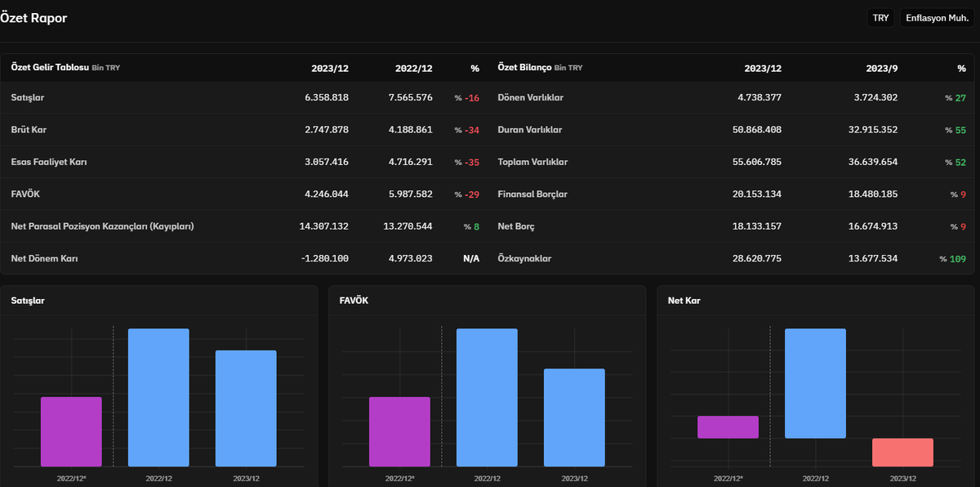Click Finansal Borçlar value 20.153.134
The width and height of the screenshot is (980, 487).
[x=756, y=194]
